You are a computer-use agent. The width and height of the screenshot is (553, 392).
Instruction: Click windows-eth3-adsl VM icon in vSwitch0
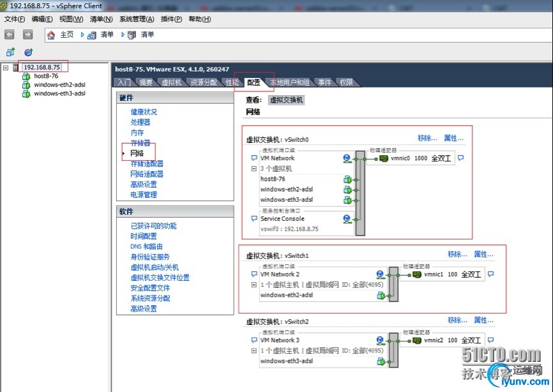click(347, 200)
